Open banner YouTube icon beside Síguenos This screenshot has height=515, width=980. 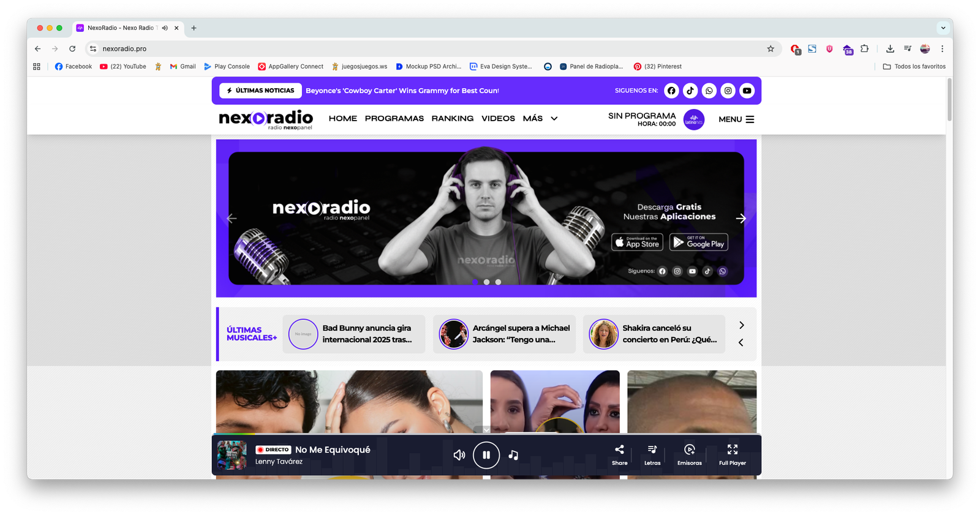[692, 271]
